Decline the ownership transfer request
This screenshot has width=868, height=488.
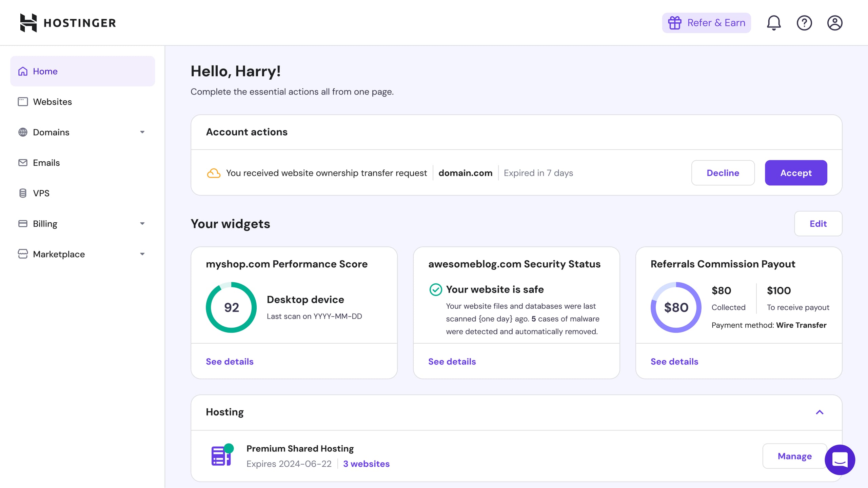[723, 173]
